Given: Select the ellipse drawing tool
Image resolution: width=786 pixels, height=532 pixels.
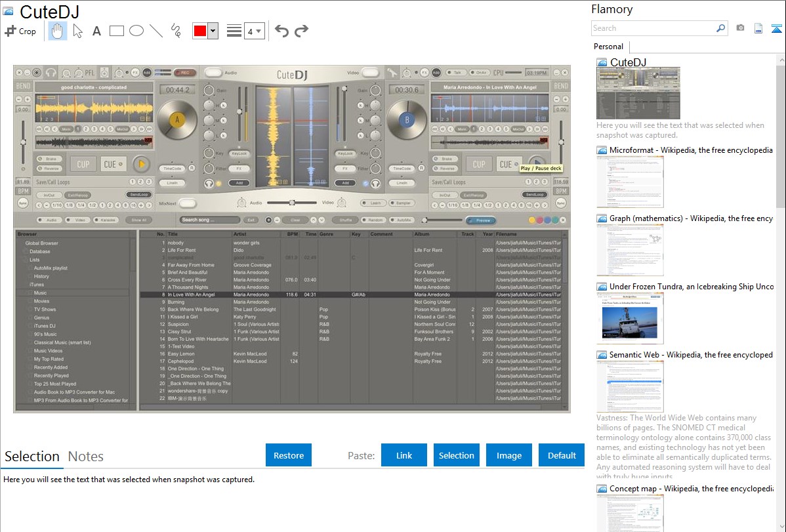Looking at the screenshot, I should [136, 31].
